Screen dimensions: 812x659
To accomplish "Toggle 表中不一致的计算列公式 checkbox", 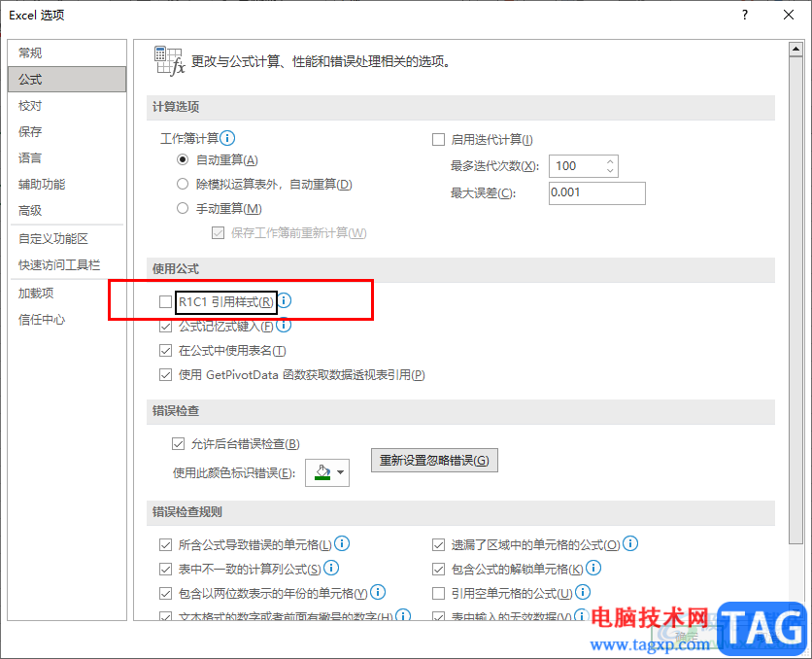I will pyautogui.click(x=166, y=570).
